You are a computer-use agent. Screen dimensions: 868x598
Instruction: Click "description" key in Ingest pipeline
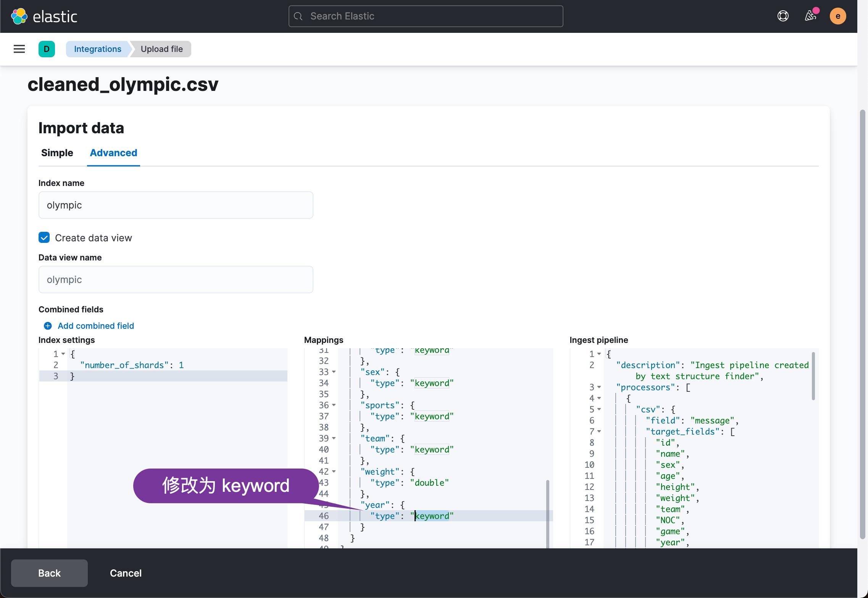(x=648, y=365)
